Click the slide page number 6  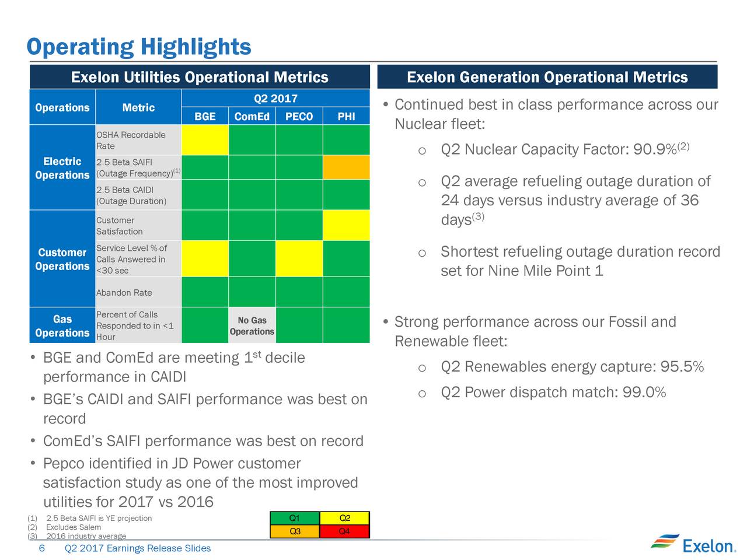(x=41, y=548)
